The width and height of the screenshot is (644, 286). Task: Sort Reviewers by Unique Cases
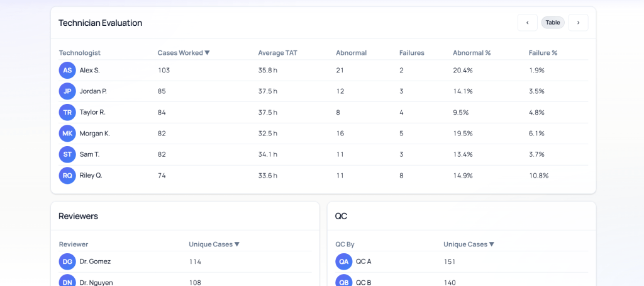pos(214,244)
